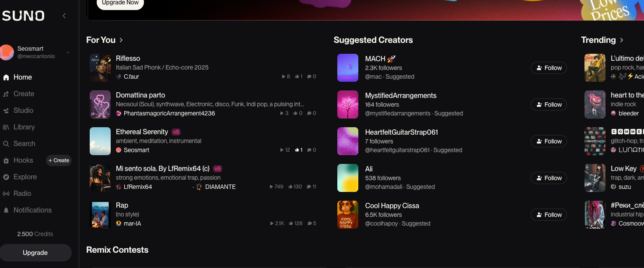Open the Low Key trending thumbnail
Image resolution: width=644 pixels, height=268 pixels.
click(595, 178)
